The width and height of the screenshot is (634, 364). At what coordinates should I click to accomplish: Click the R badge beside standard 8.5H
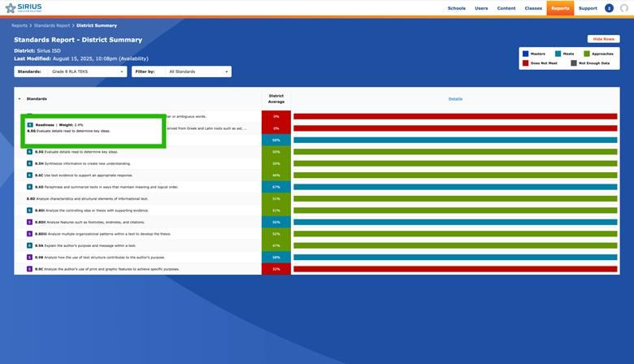(x=29, y=163)
